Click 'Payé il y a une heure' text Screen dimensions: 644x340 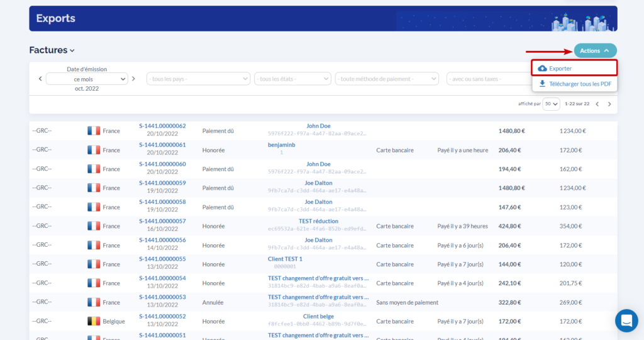(x=462, y=150)
